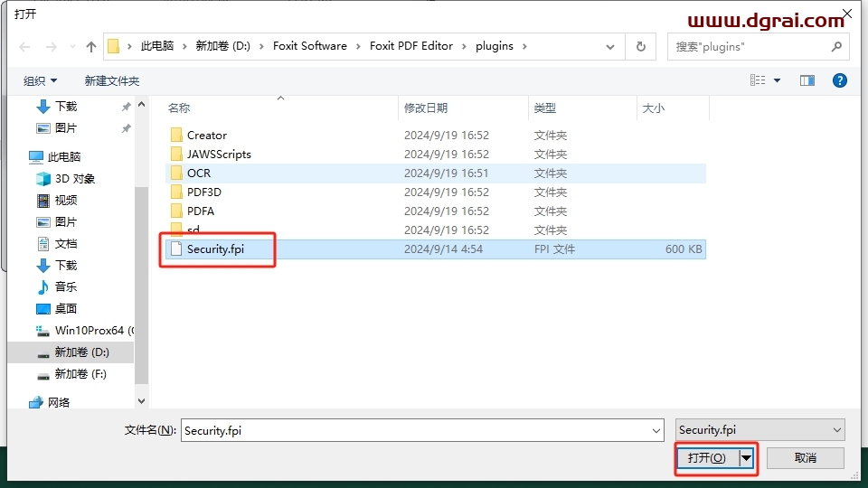Sort files by 类型 column
Viewport: 868px width, 488px height.
[x=544, y=108]
